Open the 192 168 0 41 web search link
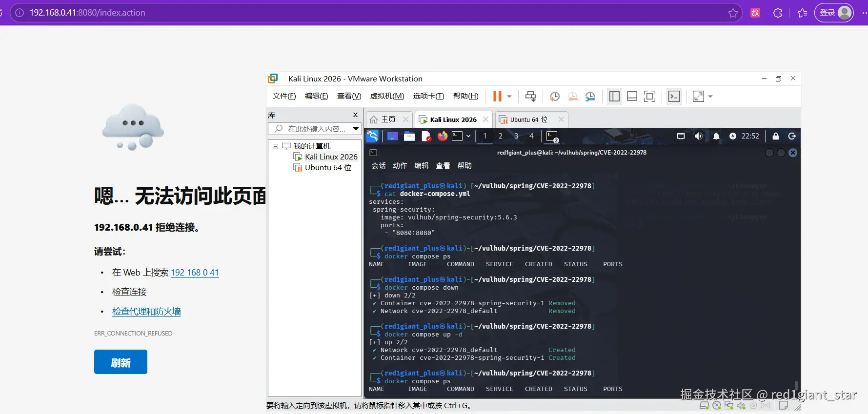Screen dimensions: 868x414 coord(195,273)
